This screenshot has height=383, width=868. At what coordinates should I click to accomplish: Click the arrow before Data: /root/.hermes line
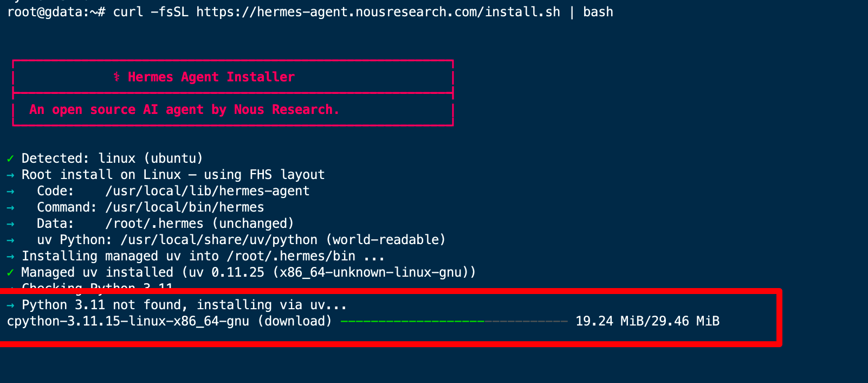click(10, 224)
